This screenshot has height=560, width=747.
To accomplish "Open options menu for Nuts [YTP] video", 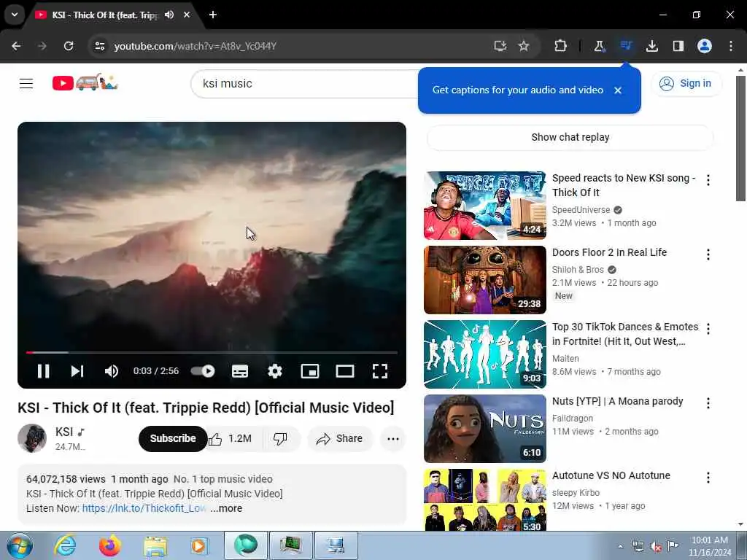I will [708, 402].
